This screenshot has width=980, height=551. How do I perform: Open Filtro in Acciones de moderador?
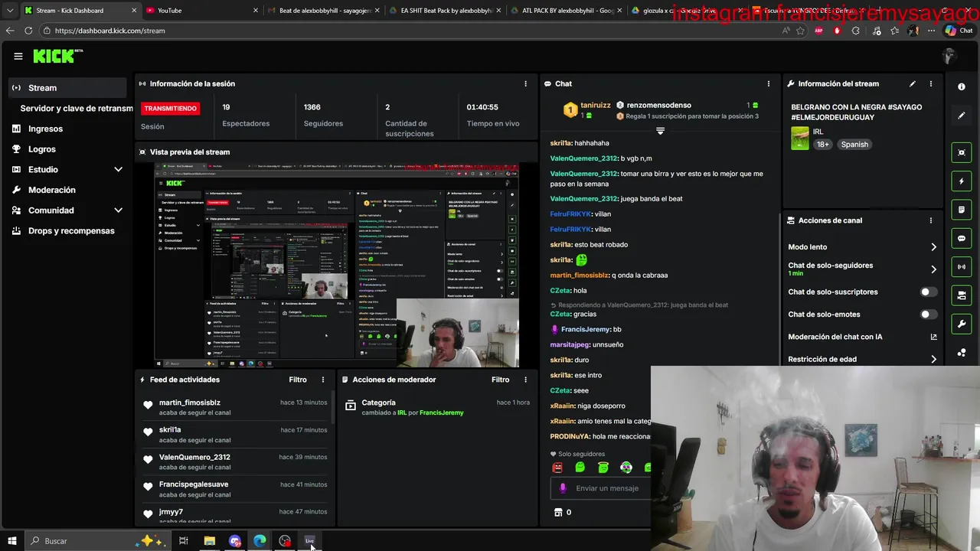click(x=500, y=380)
